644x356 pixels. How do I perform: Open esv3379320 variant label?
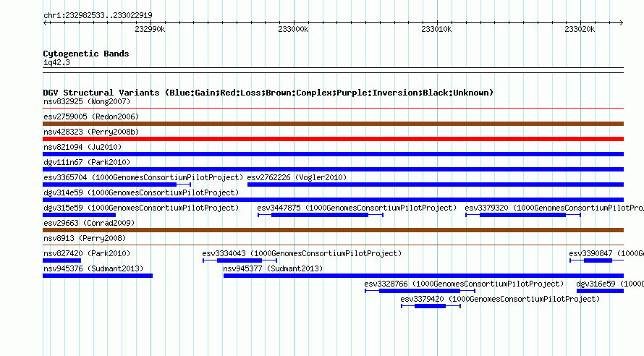pyautogui.click(x=554, y=208)
